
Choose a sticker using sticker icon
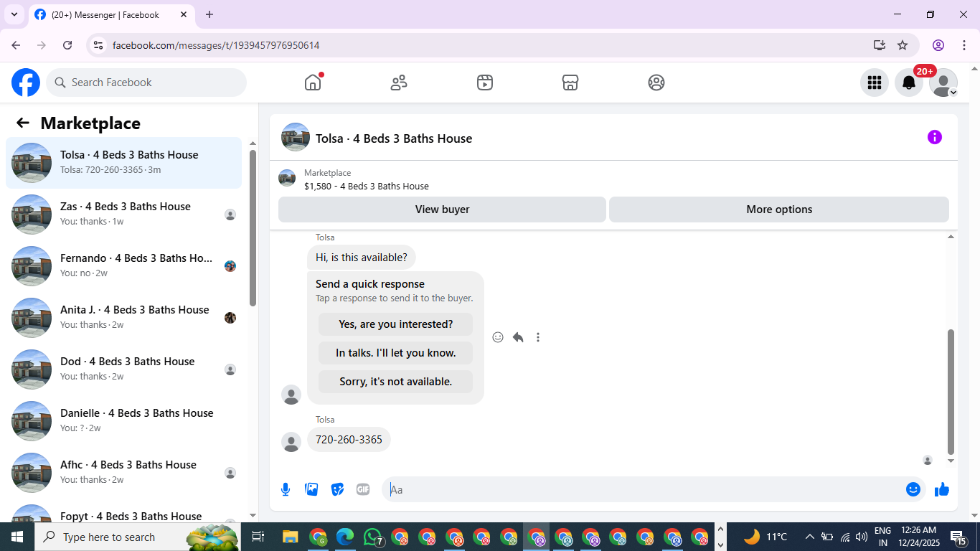click(x=337, y=489)
